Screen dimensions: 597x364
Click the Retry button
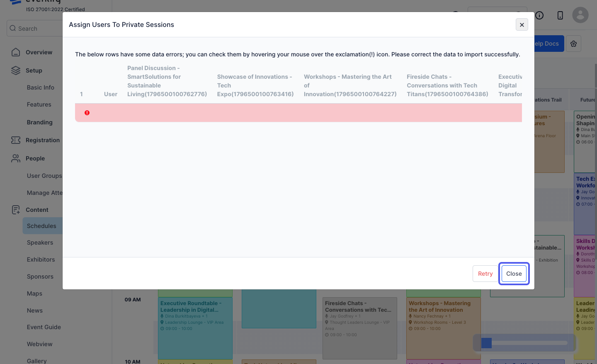[485, 274]
